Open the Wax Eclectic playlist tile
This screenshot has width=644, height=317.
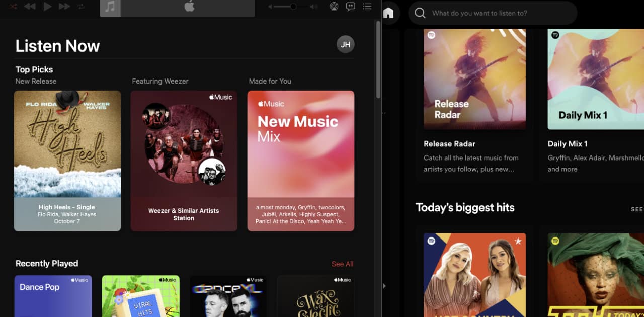pos(316,296)
